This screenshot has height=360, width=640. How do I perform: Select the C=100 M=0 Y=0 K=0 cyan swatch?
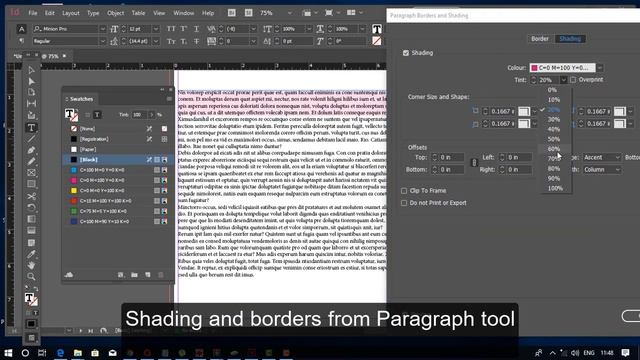(x=117, y=170)
